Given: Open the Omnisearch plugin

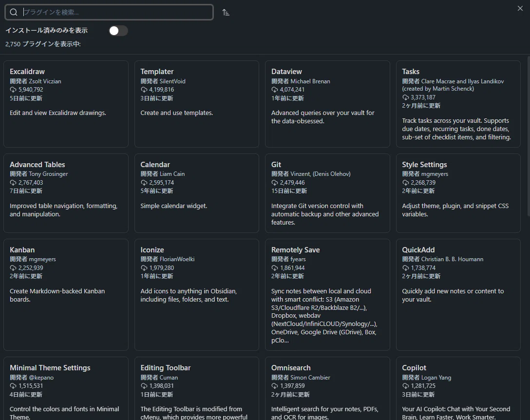Looking at the screenshot, I should click(327, 388).
